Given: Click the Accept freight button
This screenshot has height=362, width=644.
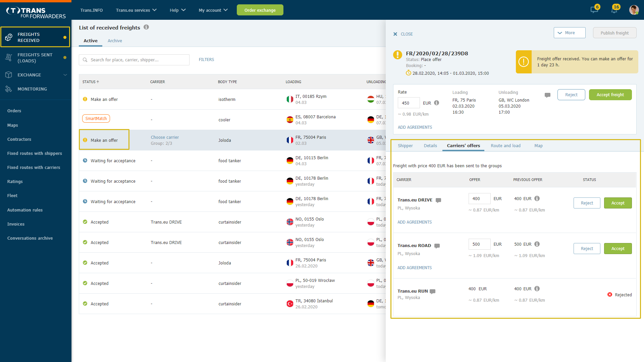Looking at the screenshot, I should tap(610, 95).
